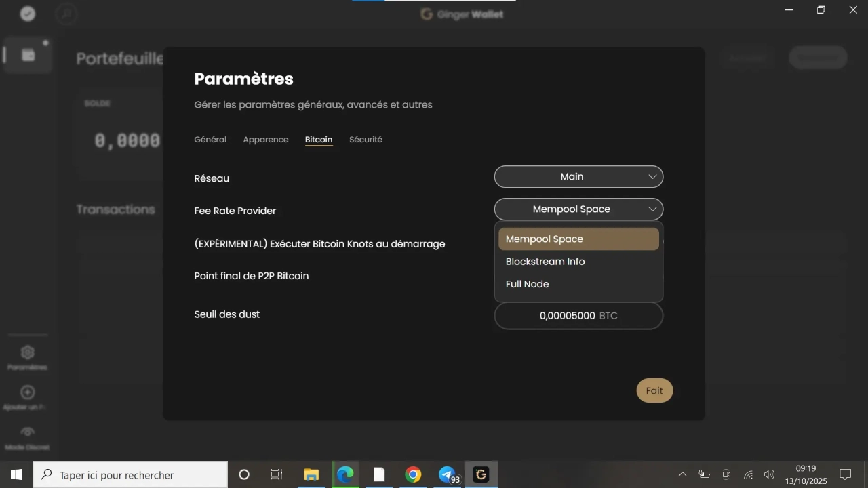The height and width of the screenshot is (488, 868).
Task: Click the 'Réseau' setting label
Action: click(x=212, y=178)
